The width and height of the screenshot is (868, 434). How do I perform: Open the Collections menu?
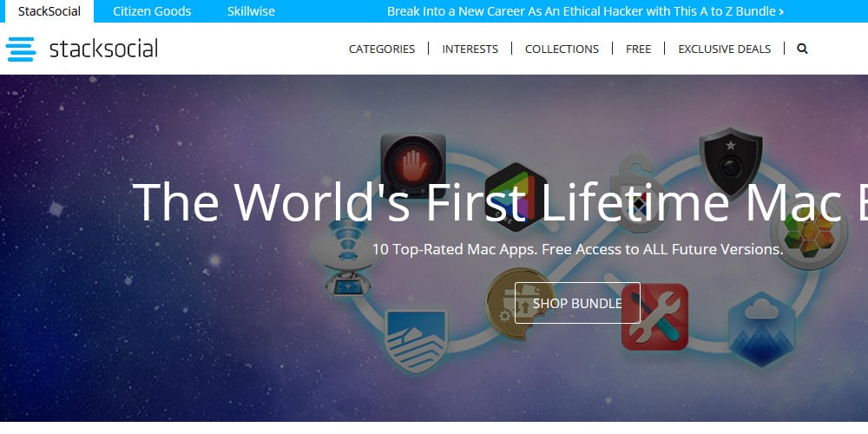[x=562, y=49]
